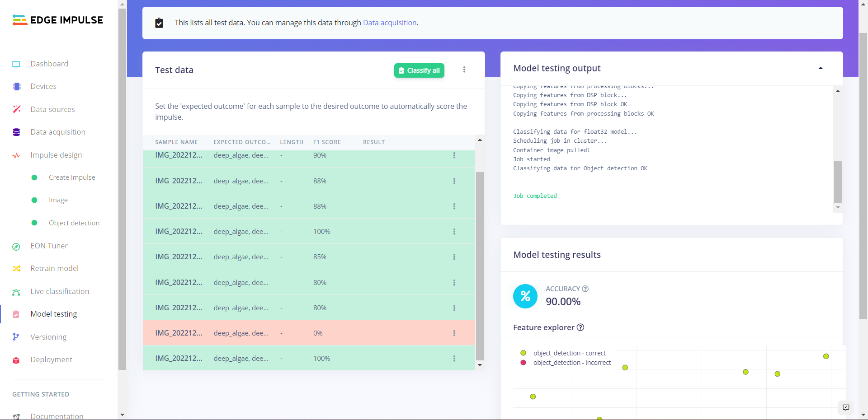868x420 pixels.
Task: Open the feedback chat icon in the corner
Action: point(846,407)
